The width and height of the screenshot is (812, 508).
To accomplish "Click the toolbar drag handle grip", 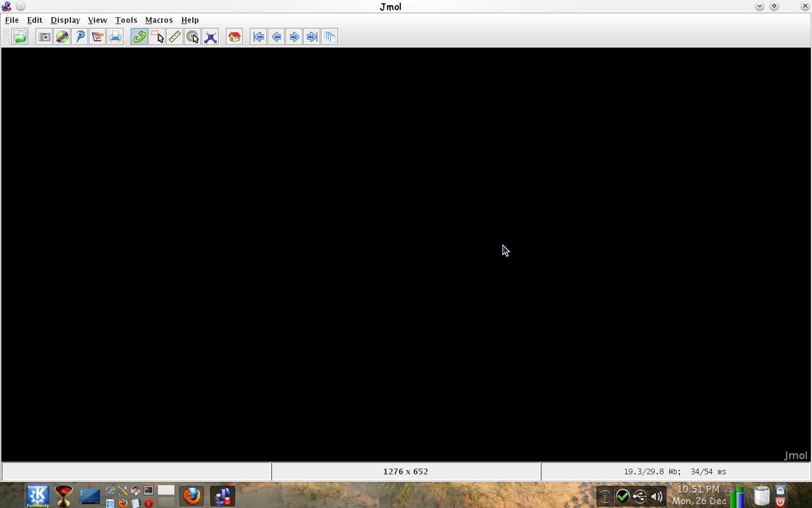I will tap(6, 37).
